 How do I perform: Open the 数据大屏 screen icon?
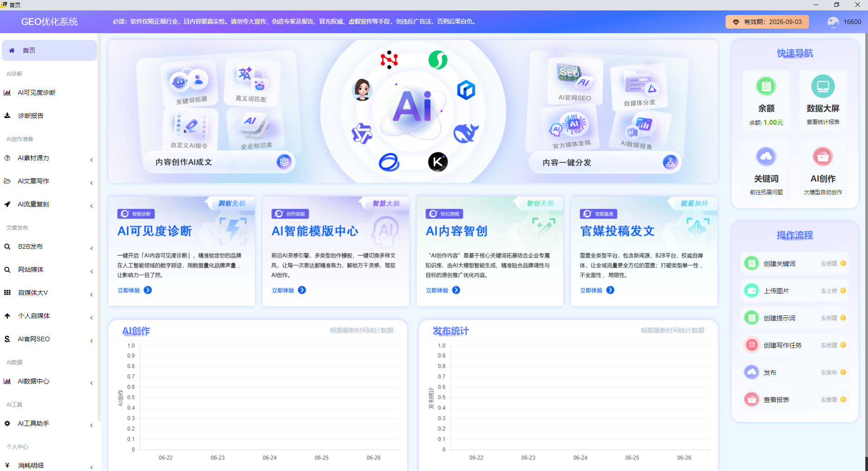pos(823,86)
